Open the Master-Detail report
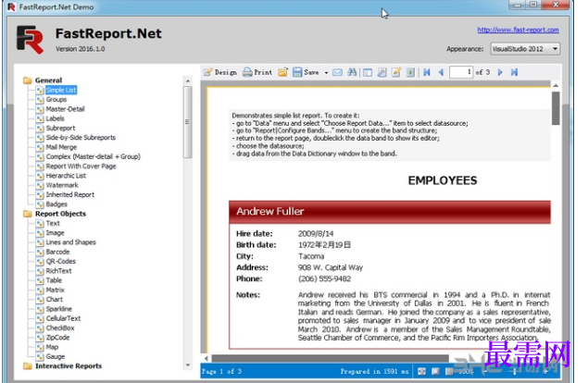Viewport: 588px width, 383px height. tap(65, 109)
